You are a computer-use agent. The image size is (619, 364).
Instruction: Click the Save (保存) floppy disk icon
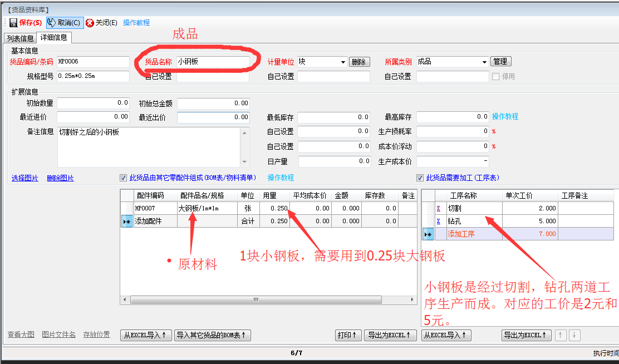coord(13,23)
